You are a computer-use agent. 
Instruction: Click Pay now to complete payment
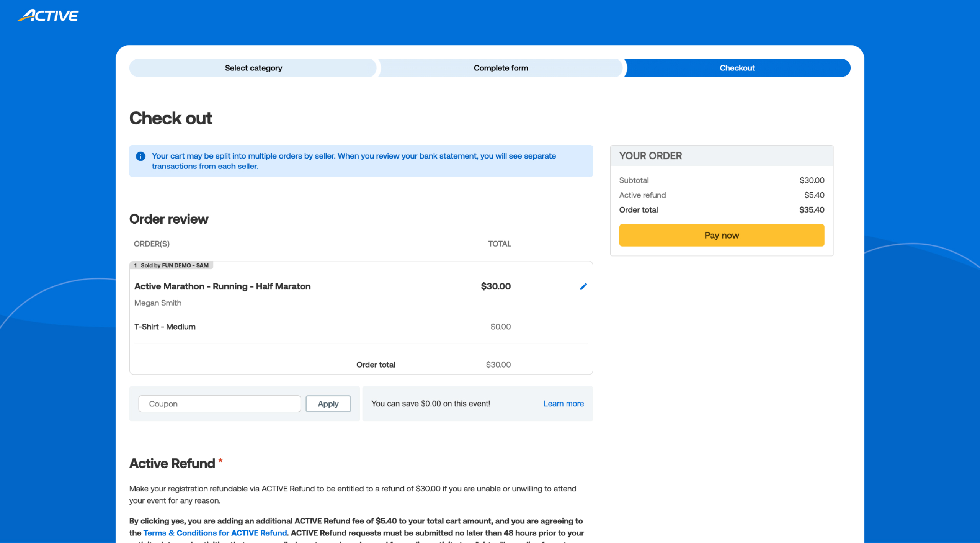coord(721,235)
